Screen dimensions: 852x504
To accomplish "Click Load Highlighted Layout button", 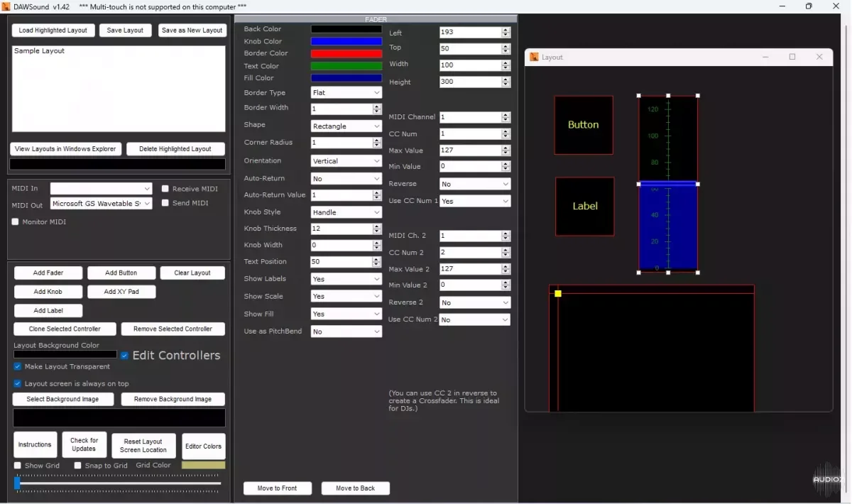I will [x=53, y=31].
